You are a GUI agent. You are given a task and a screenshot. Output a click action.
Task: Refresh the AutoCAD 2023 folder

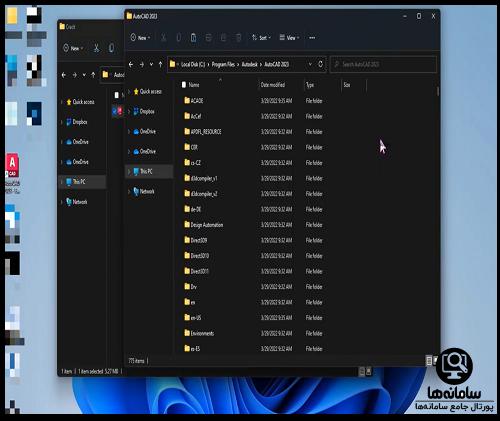pyautogui.click(x=320, y=64)
